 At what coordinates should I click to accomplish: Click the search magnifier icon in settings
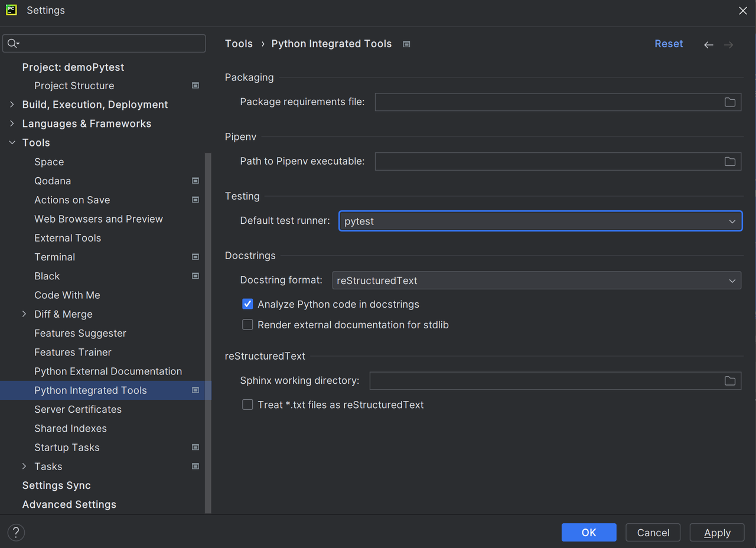pos(13,44)
